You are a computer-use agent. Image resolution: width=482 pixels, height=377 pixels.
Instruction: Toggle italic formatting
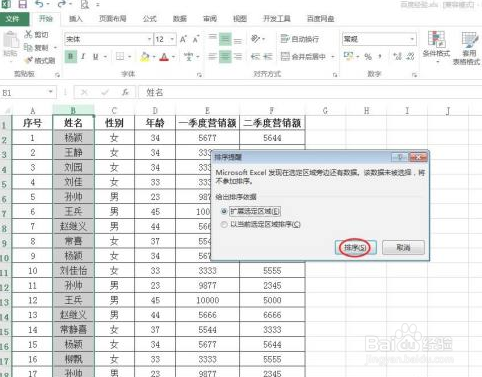83,57
